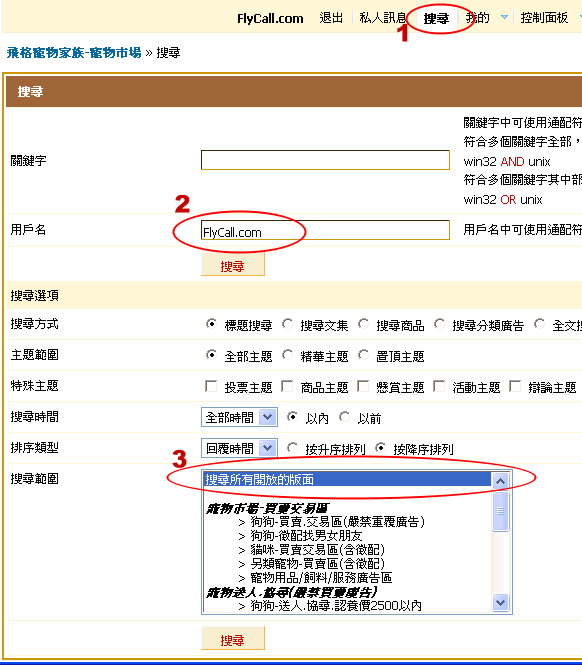
Task: Open 私人訊息 in the top menu
Action: [383, 18]
